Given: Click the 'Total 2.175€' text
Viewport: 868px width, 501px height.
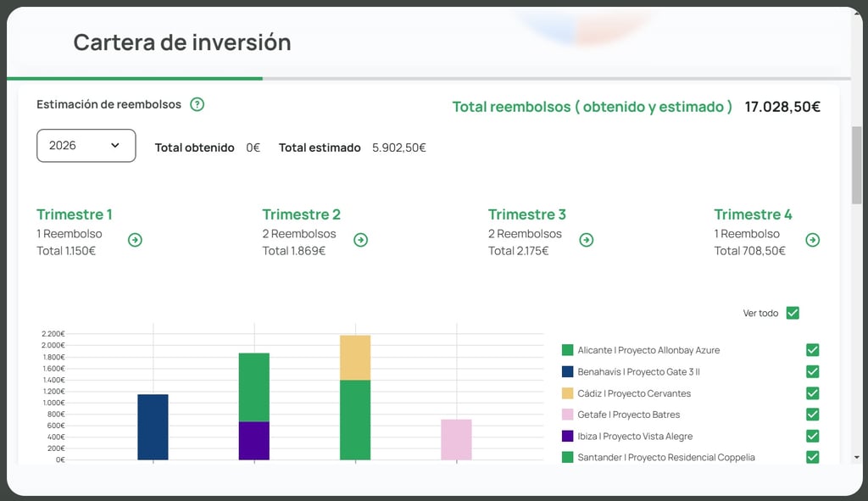Looking at the screenshot, I should point(518,251).
